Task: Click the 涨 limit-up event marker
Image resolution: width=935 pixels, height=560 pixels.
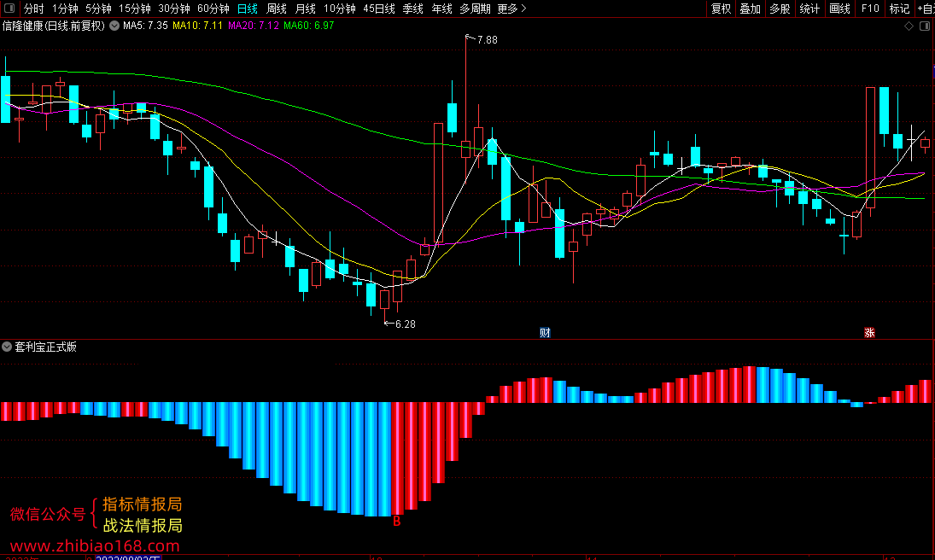Action: point(869,333)
